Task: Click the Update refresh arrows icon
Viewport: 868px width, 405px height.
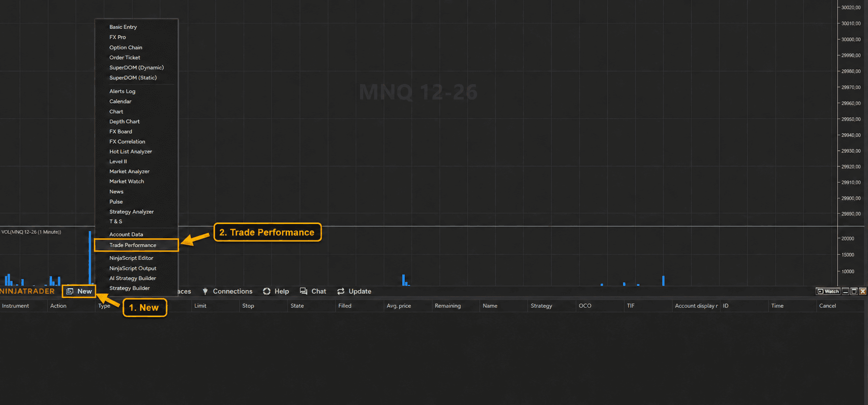Action: pos(341,291)
